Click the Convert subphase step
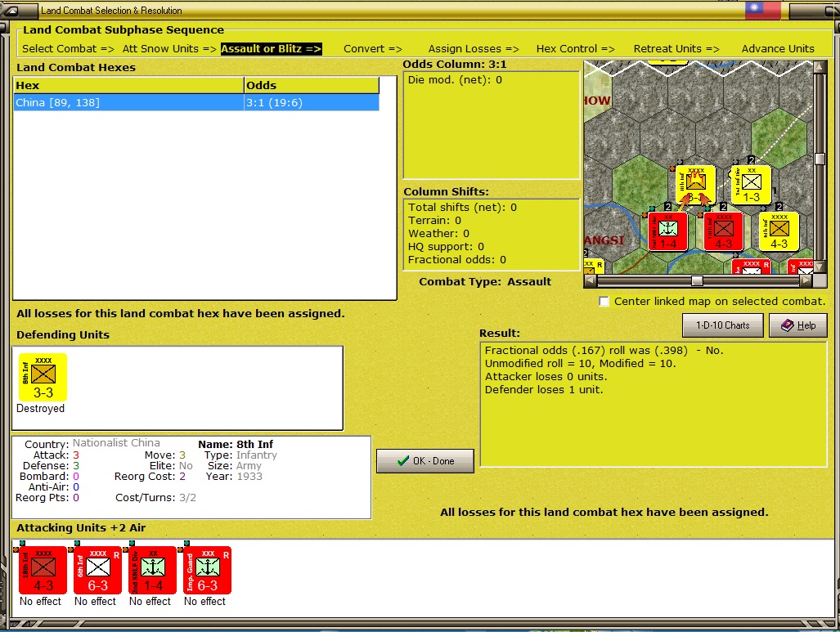This screenshot has height=632, width=840. [373, 49]
